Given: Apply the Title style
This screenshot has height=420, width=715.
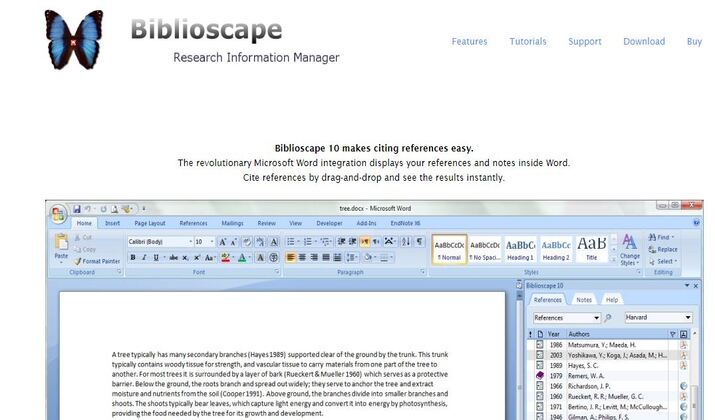Looking at the screenshot, I should pyautogui.click(x=591, y=249).
